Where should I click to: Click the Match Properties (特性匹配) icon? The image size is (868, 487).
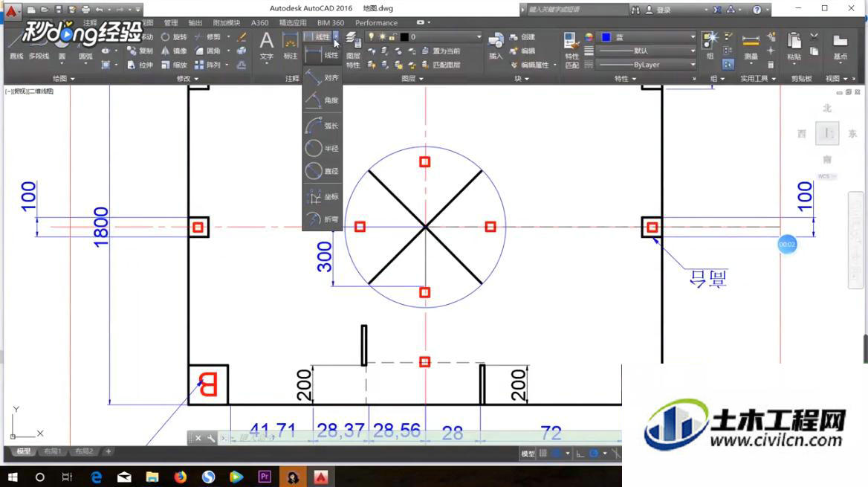(571, 50)
